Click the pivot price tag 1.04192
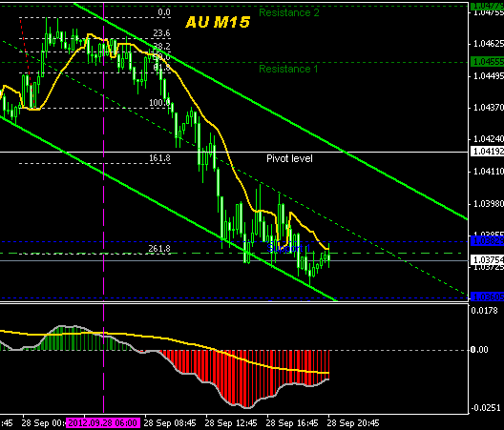 [x=487, y=151]
